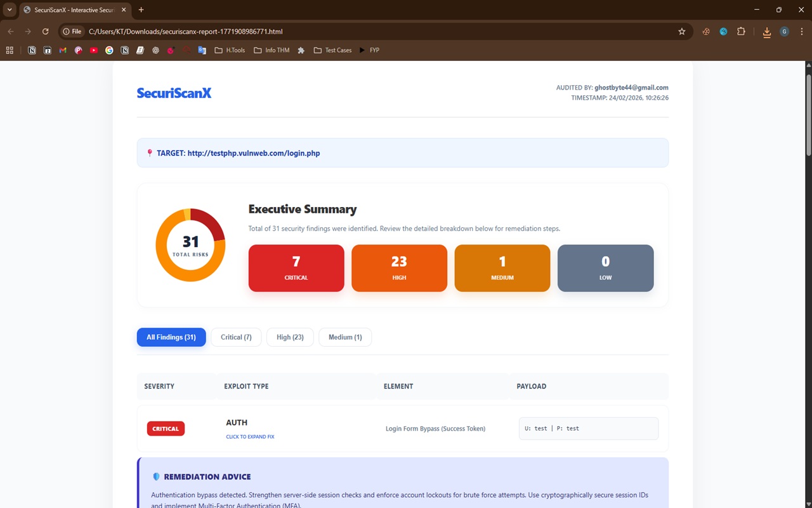The image size is (812, 508).
Task: Click the puzzle-piece bookmark before Test Cases
Action: pos(301,50)
